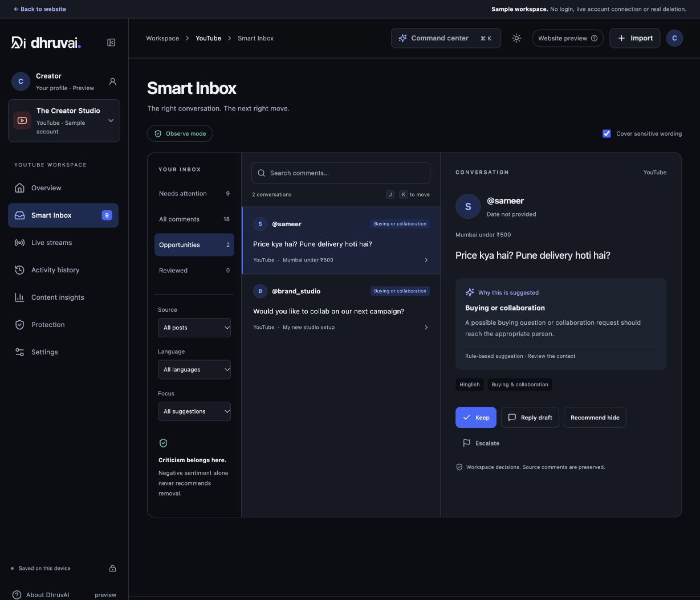Click the search magnifier icon

tap(262, 173)
